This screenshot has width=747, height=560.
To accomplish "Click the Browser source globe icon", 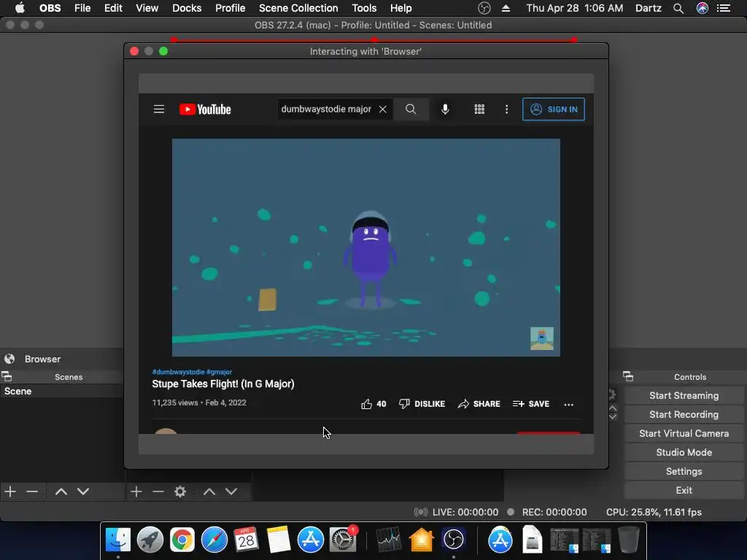I will (x=9, y=359).
